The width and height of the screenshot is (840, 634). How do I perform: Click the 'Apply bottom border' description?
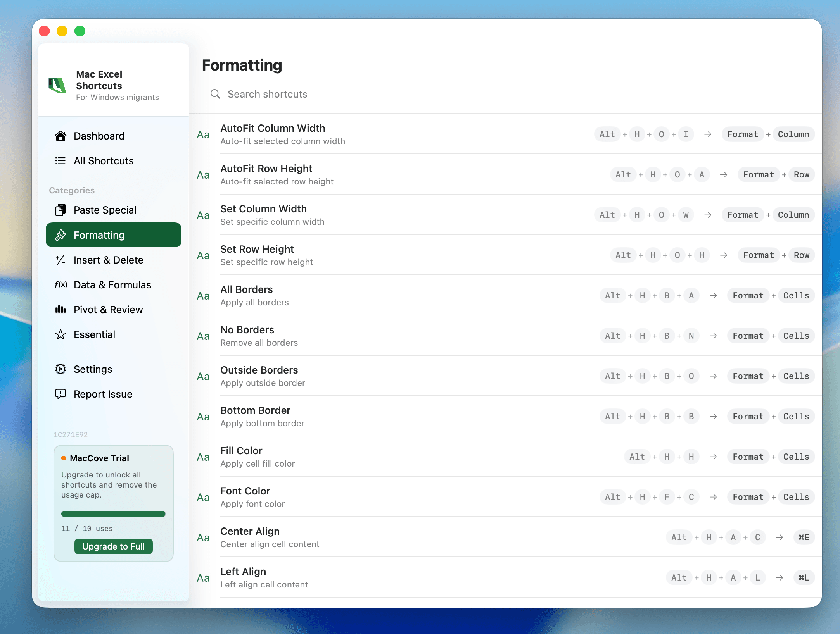pyautogui.click(x=263, y=423)
